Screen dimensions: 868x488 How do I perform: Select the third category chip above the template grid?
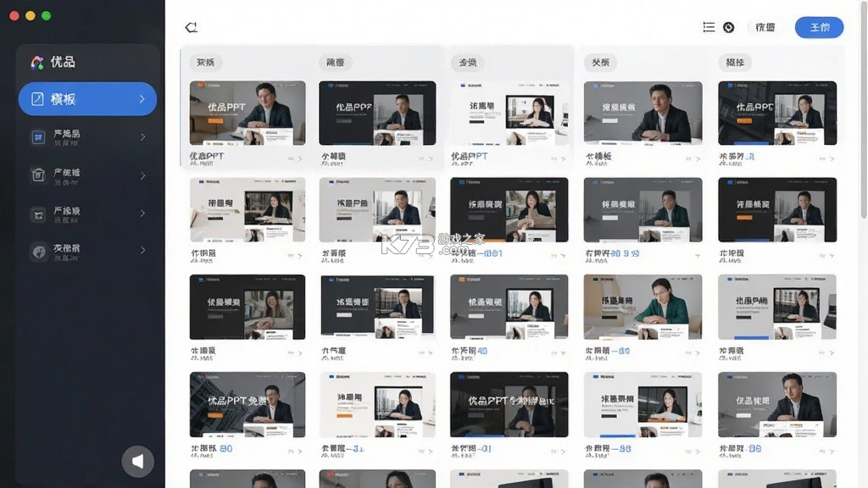468,63
